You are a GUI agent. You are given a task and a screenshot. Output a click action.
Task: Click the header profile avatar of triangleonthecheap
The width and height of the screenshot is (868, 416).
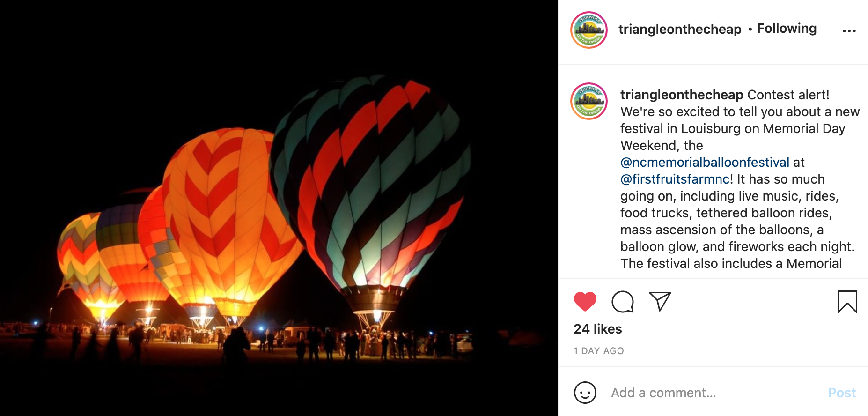tap(589, 30)
